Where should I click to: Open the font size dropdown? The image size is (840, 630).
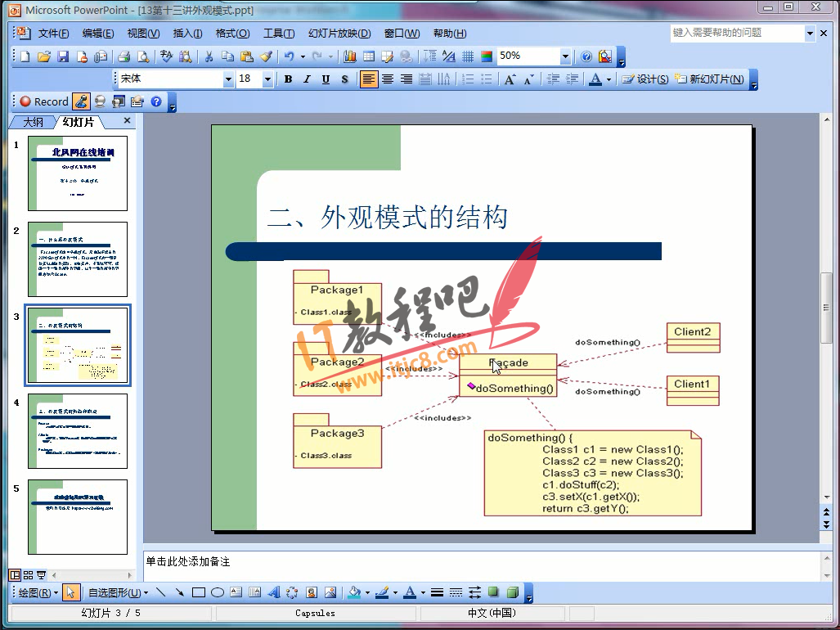(x=267, y=79)
